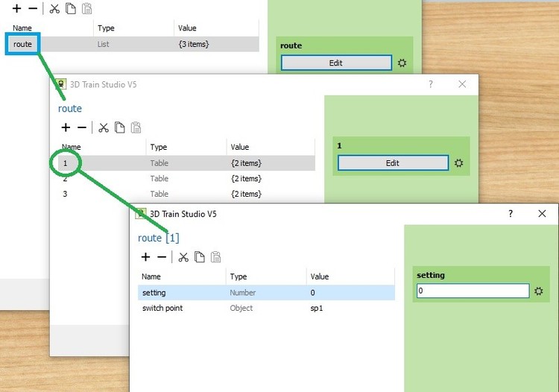The height and width of the screenshot is (392, 559).
Task: Close the route window
Action: 462,84
